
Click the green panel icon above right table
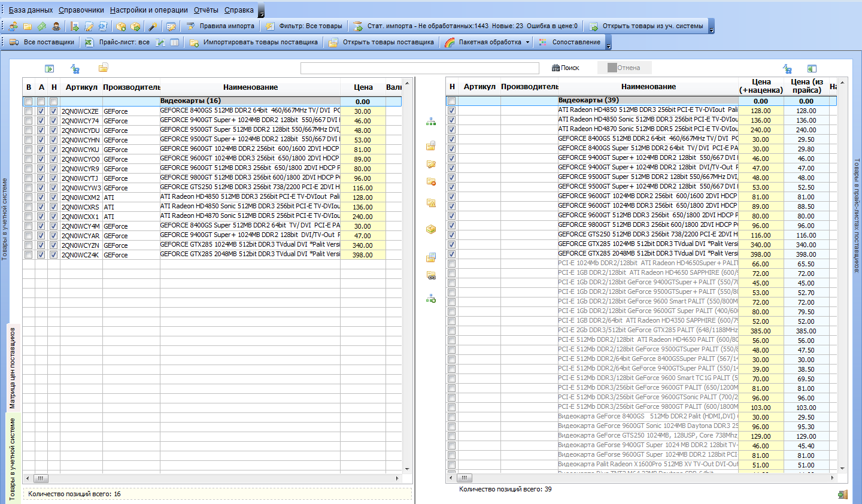pyautogui.click(x=812, y=69)
